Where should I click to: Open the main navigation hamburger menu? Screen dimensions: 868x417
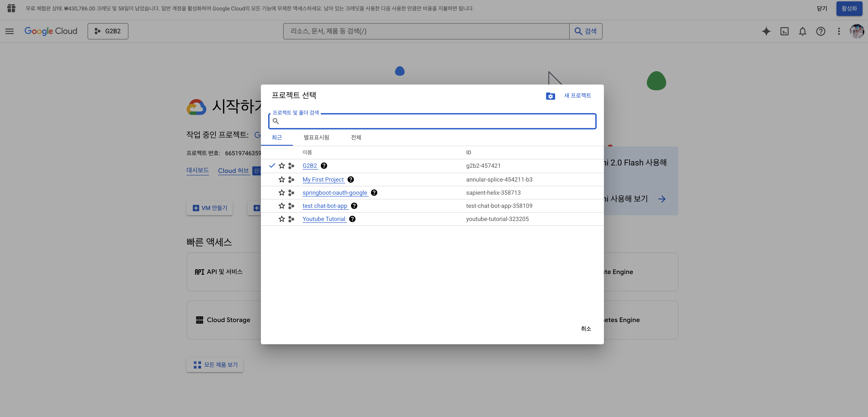click(10, 31)
